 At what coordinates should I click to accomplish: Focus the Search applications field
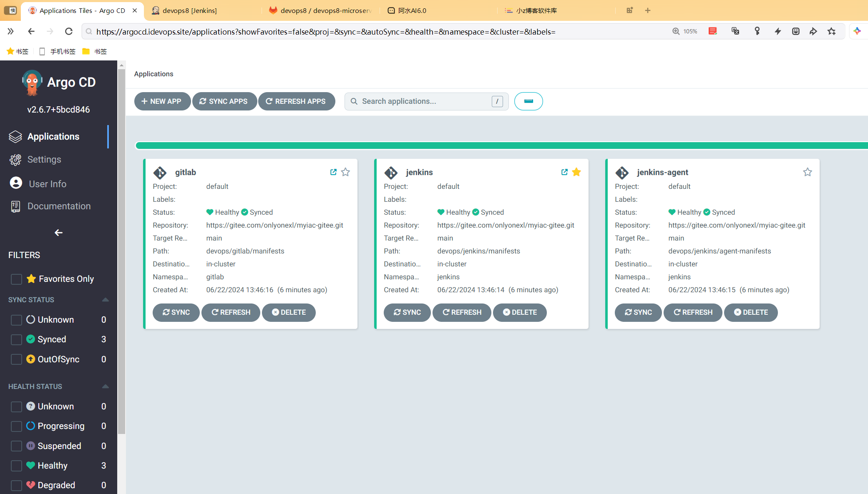pyautogui.click(x=426, y=101)
